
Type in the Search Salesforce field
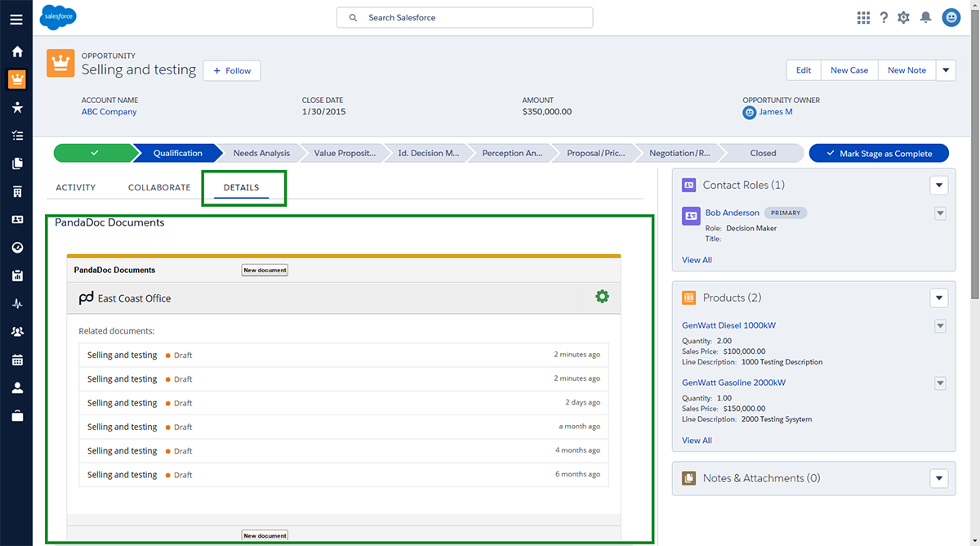coord(464,17)
